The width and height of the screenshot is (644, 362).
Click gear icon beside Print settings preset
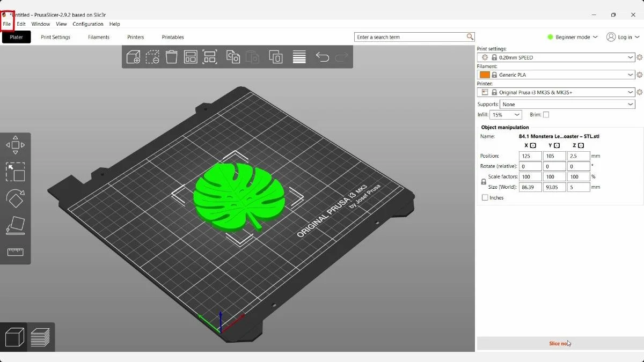coord(639,57)
